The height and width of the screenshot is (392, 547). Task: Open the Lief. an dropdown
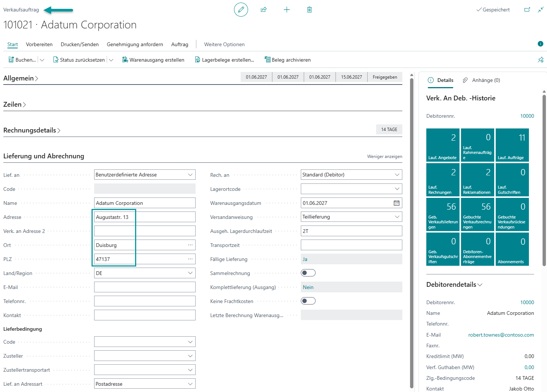pos(145,175)
